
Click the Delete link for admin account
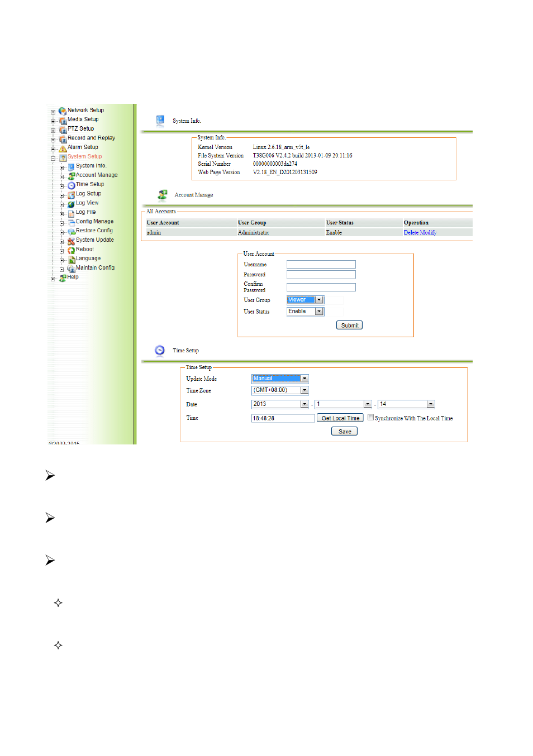[x=411, y=233]
